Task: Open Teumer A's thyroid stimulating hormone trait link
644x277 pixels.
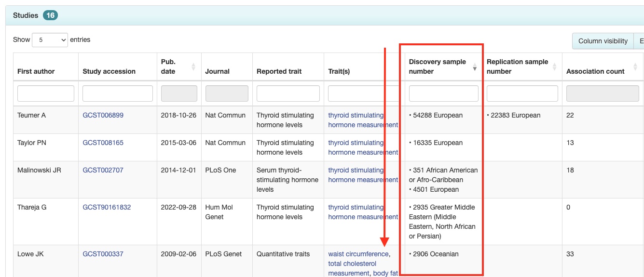Action: pyautogui.click(x=363, y=120)
